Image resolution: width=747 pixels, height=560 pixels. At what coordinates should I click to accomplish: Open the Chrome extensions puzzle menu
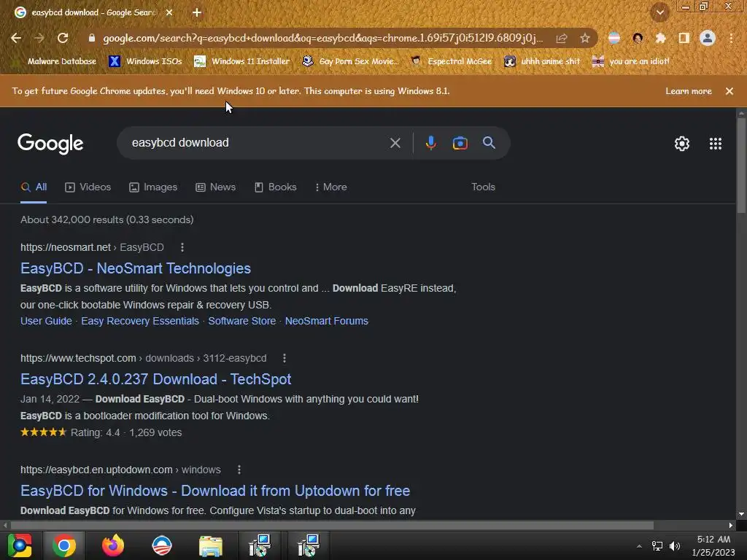click(x=660, y=38)
